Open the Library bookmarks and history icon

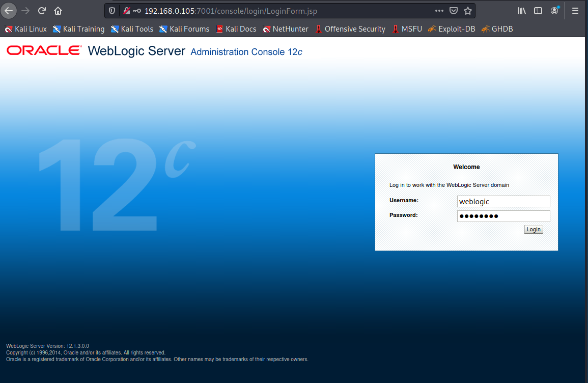[x=522, y=11]
